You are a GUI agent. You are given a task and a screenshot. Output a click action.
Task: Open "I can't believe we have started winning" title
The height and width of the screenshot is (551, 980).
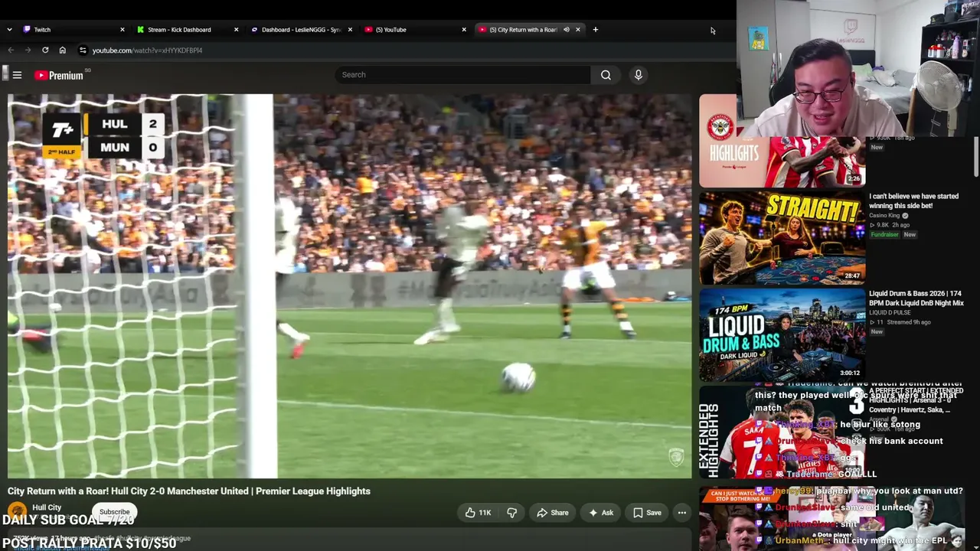[x=913, y=201]
